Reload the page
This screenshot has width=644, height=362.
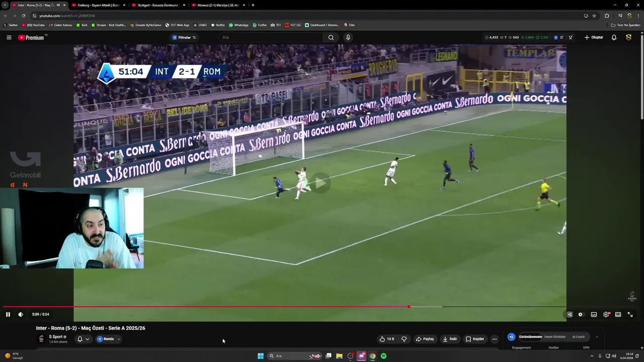click(x=23, y=16)
